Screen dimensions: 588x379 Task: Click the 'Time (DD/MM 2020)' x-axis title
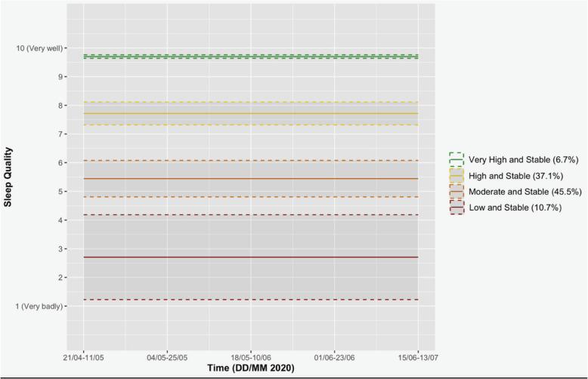tap(251, 367)
